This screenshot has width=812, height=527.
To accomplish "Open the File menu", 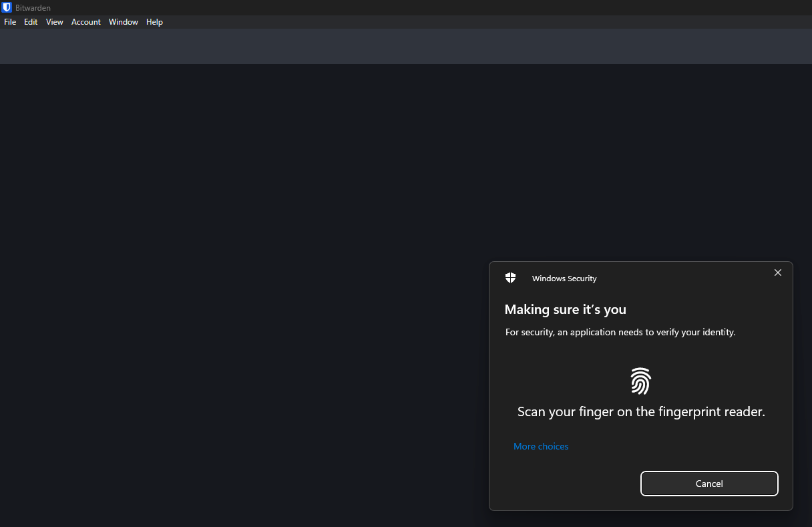I will click(10, 22).
